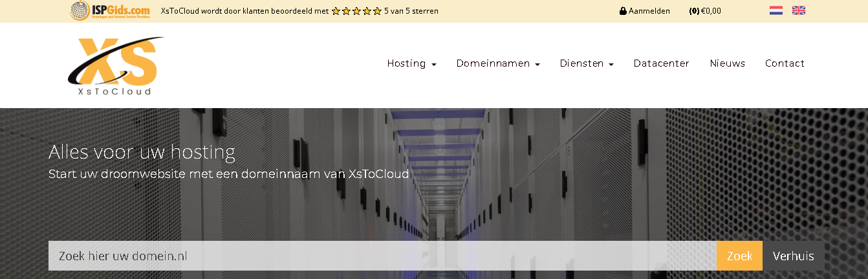
Task: Click the middle rating star
Action: [x=356, y=11]
